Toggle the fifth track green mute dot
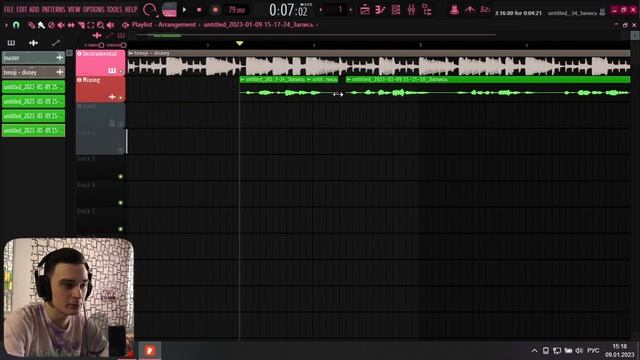This screenshot has width=640, height=360. point(120,176)
